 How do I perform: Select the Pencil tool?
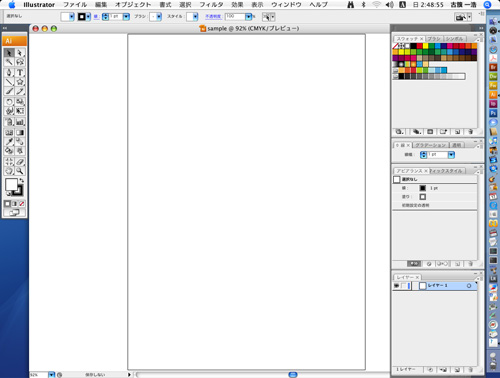click(x=20, y=91)
